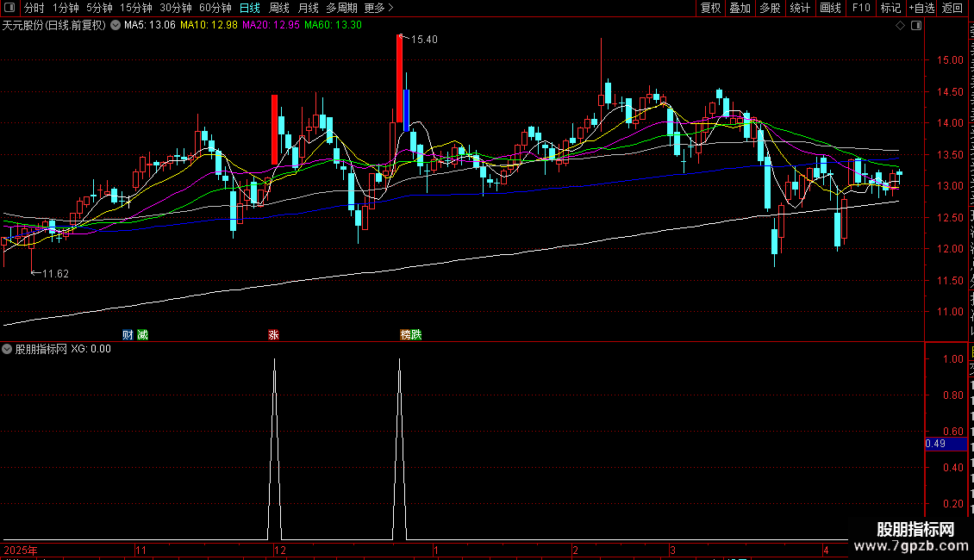Click the MA60: 13.30 label
The image size is (974, 560).
[x=333, y=25]
